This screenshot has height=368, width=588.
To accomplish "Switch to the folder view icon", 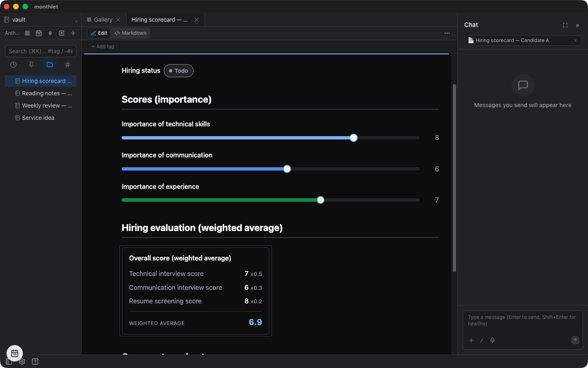I will (x=50, y=65).
